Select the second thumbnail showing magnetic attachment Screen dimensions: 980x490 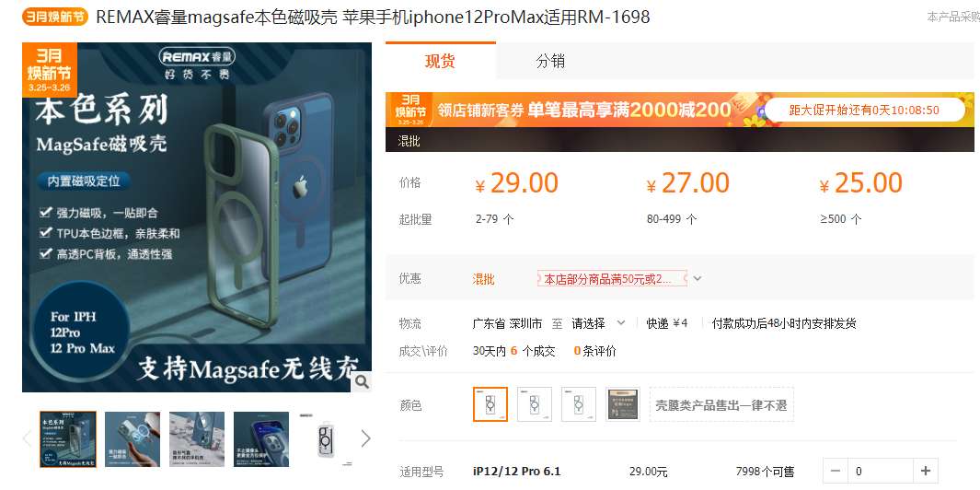click(133, 438)
